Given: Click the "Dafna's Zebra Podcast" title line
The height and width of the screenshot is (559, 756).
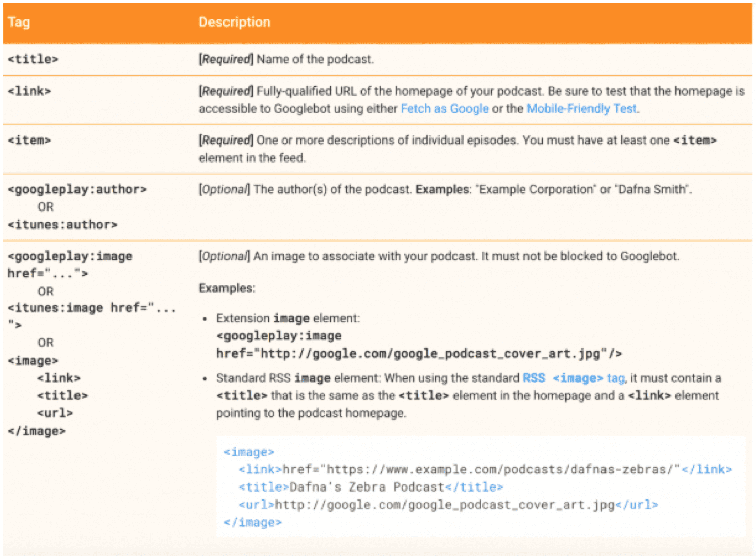Looking at the screenshot, I should tap(371, 487).
